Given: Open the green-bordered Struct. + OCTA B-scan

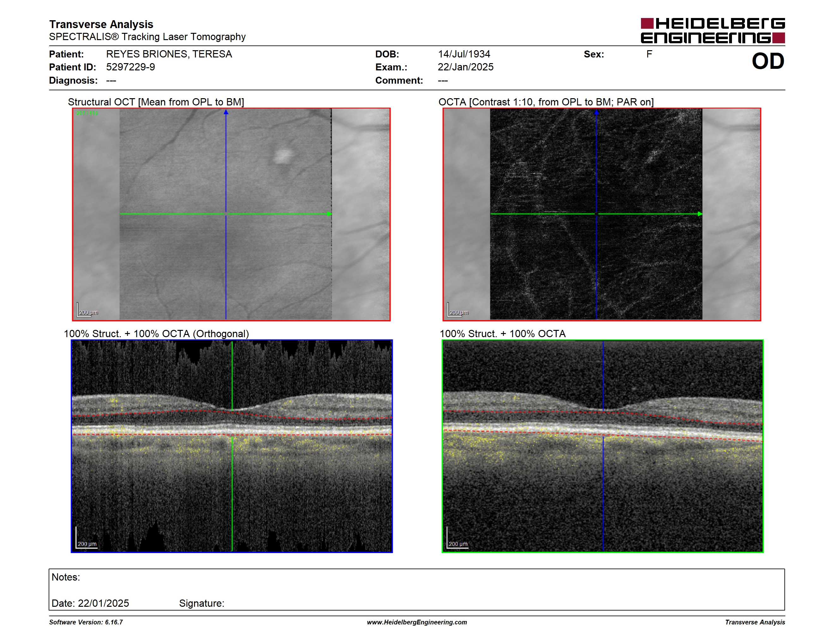Looking at the screenshot, I should point(602,446).
